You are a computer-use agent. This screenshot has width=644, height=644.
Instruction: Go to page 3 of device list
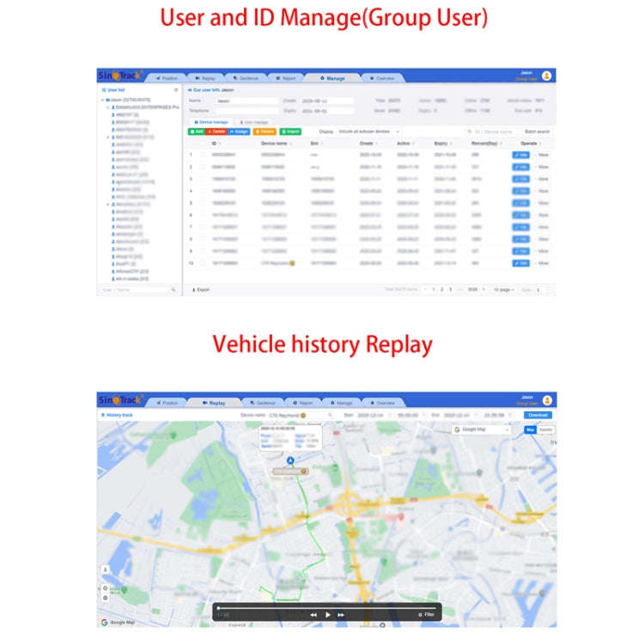tap(451, 289)
